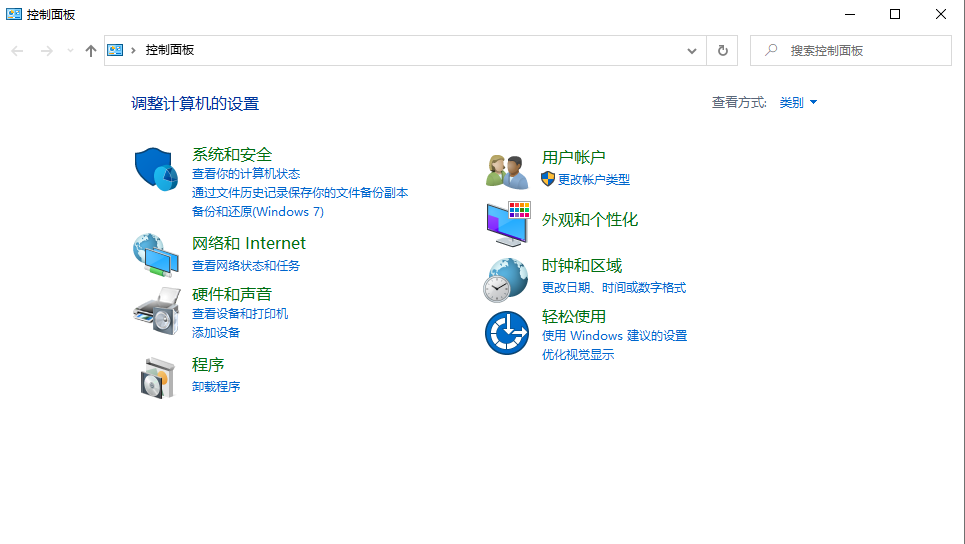Click the 优化视觉显示 link
The height and width of the screenshot is (544, 965).
[578, 354]
